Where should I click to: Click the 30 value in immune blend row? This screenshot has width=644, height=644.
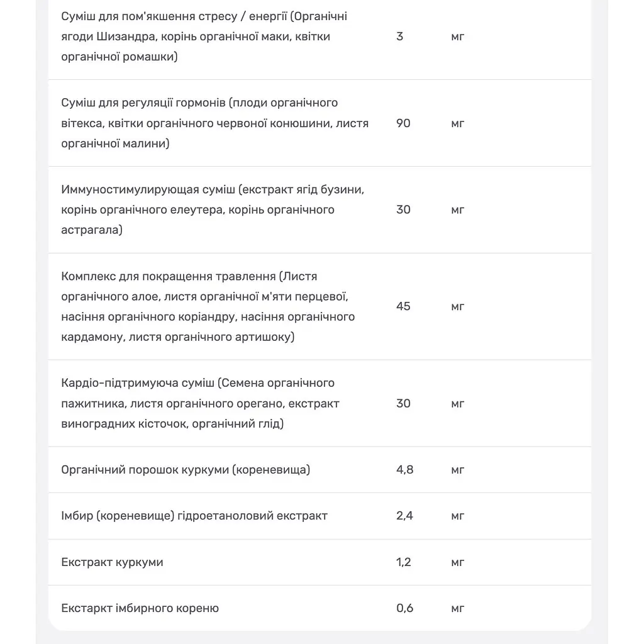(403, 209)
